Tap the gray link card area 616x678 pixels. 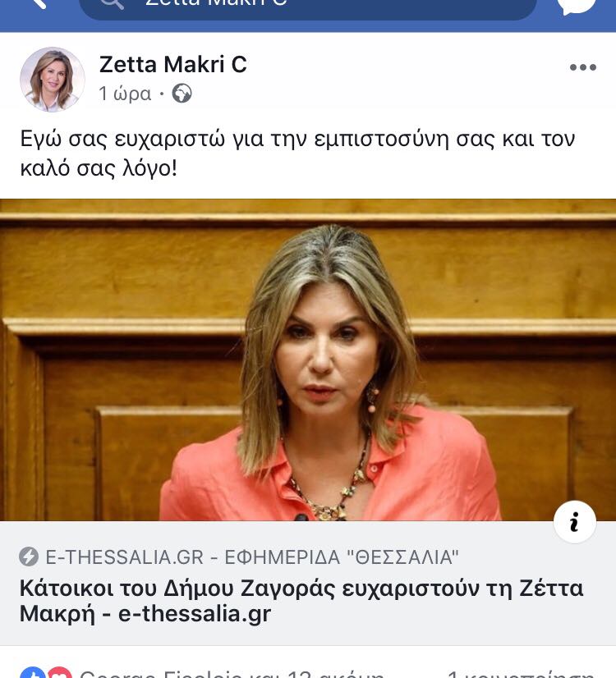tap(308, 584)
